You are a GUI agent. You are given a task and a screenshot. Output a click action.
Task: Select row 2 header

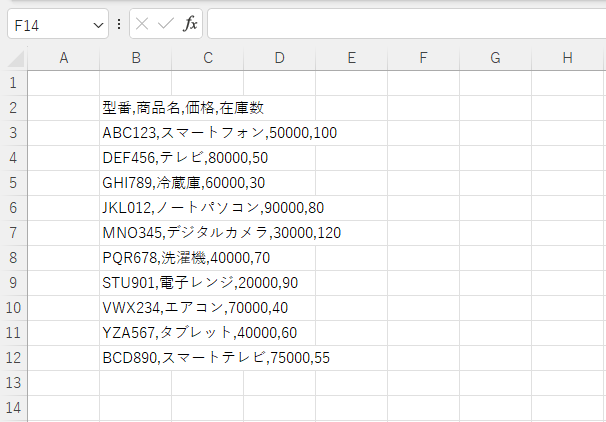point(14,108)
